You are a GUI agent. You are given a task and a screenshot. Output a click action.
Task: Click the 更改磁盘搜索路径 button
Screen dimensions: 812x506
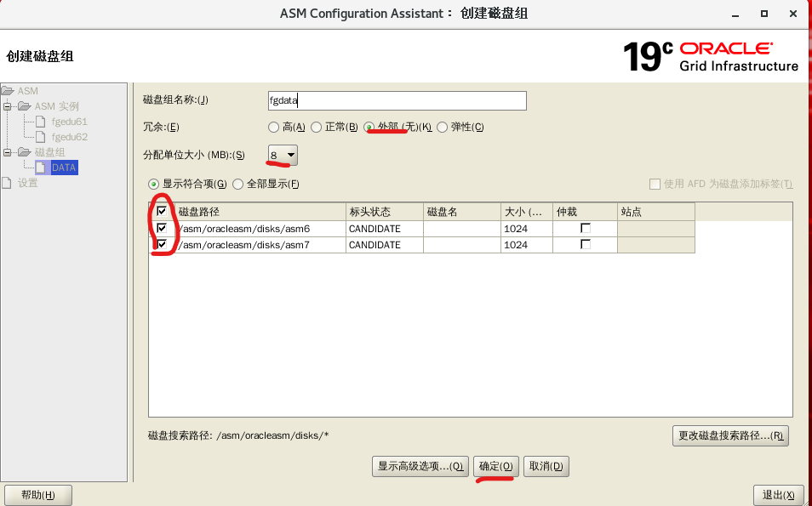tap(730, 435)
